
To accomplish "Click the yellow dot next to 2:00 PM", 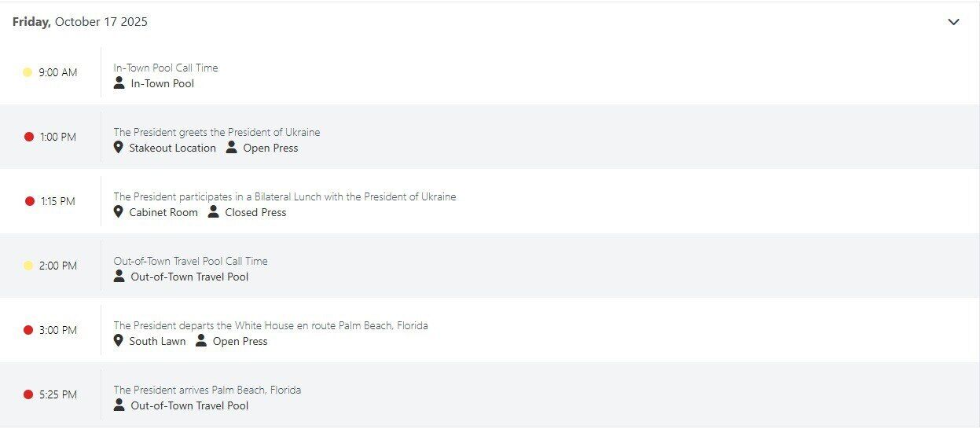I will (x=28, y=266).
